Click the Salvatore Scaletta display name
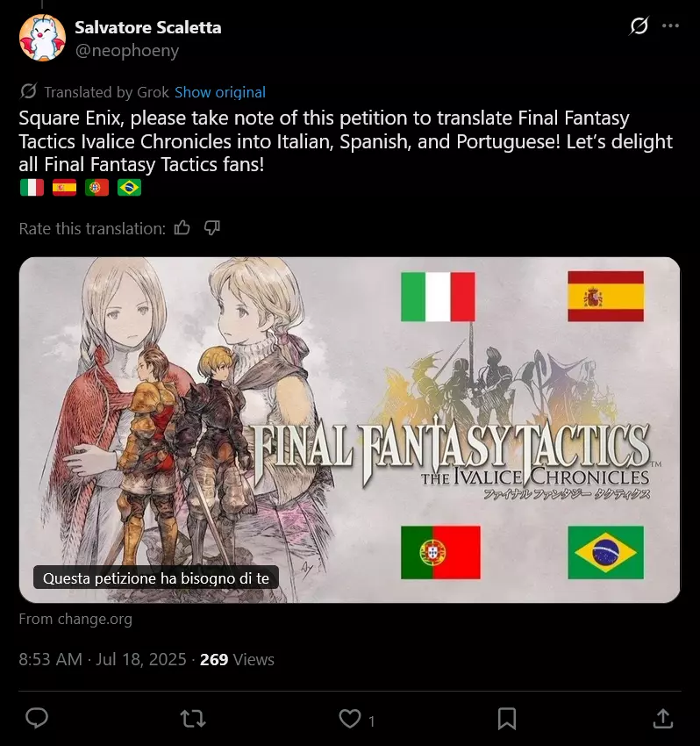Image resolution: width=700 pixels, height=746 pixels. click(x=148, y=27)
